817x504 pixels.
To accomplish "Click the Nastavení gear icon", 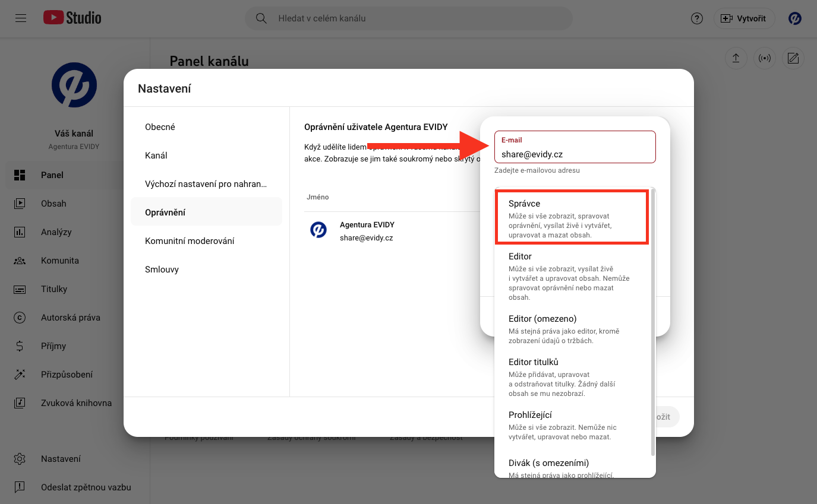I will [x=20, y=459].
